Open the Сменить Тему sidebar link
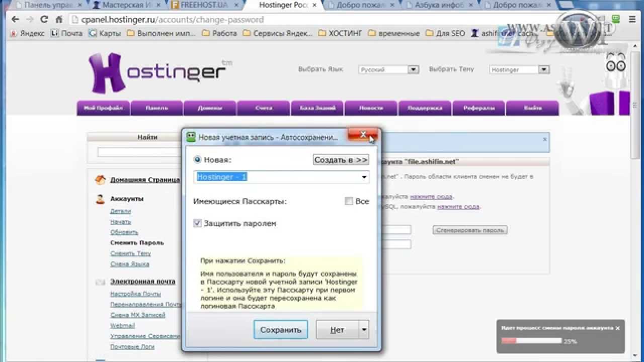 [130, 253]
